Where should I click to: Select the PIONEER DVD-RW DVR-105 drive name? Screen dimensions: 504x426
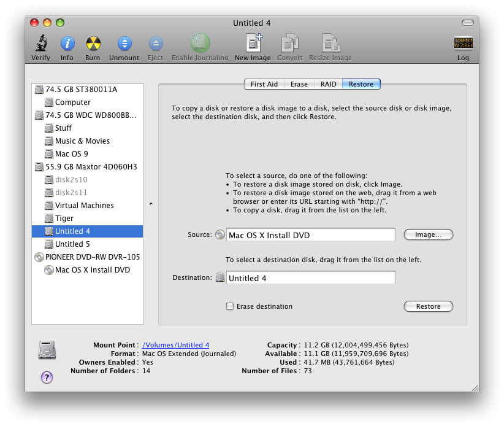pyautogui.click(x=93, y=257)
